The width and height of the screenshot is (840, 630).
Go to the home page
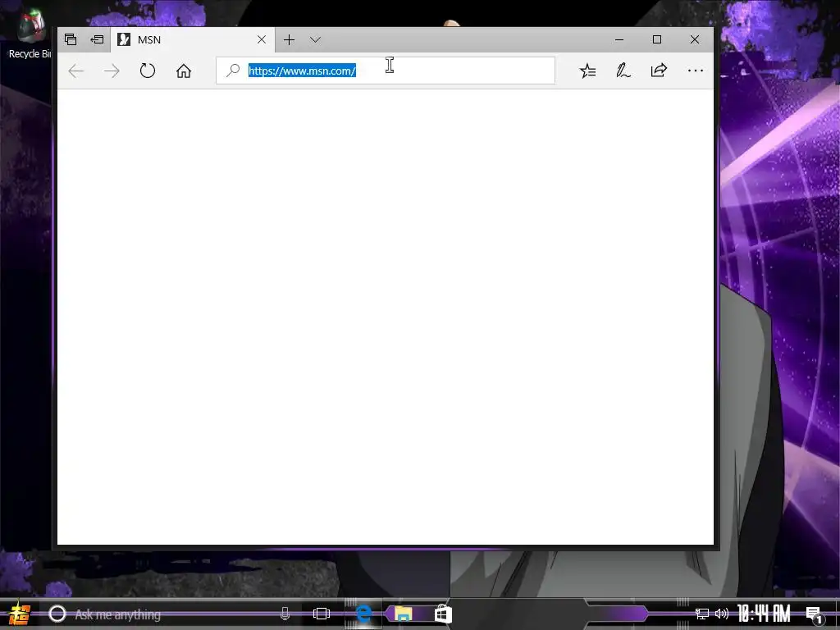point(184,71)
